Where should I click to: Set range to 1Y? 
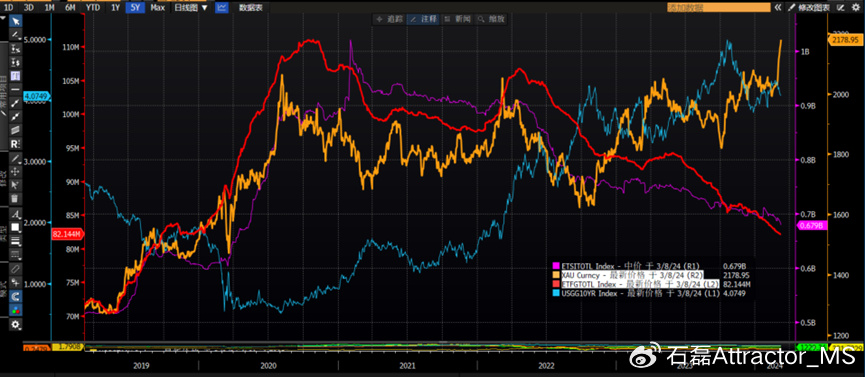[x=115, y=8]
